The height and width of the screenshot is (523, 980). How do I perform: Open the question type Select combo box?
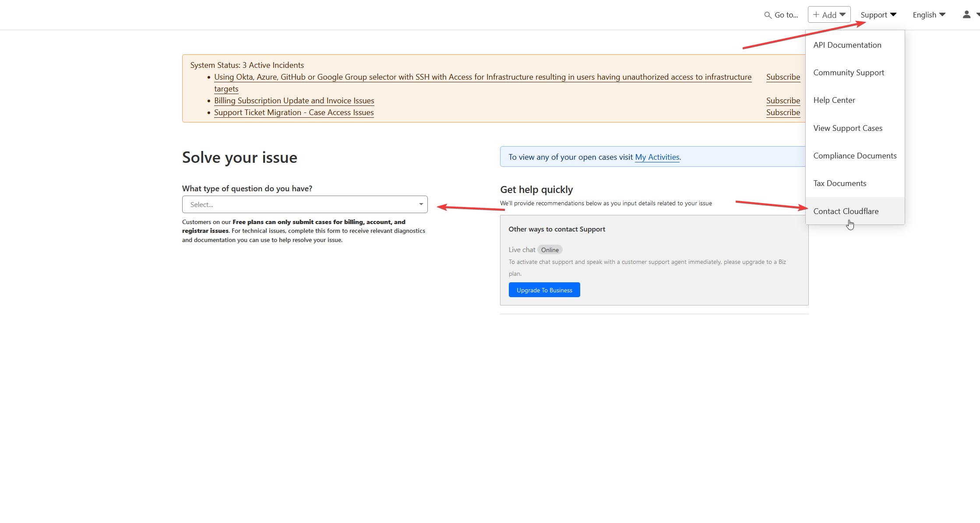point(305,204)
